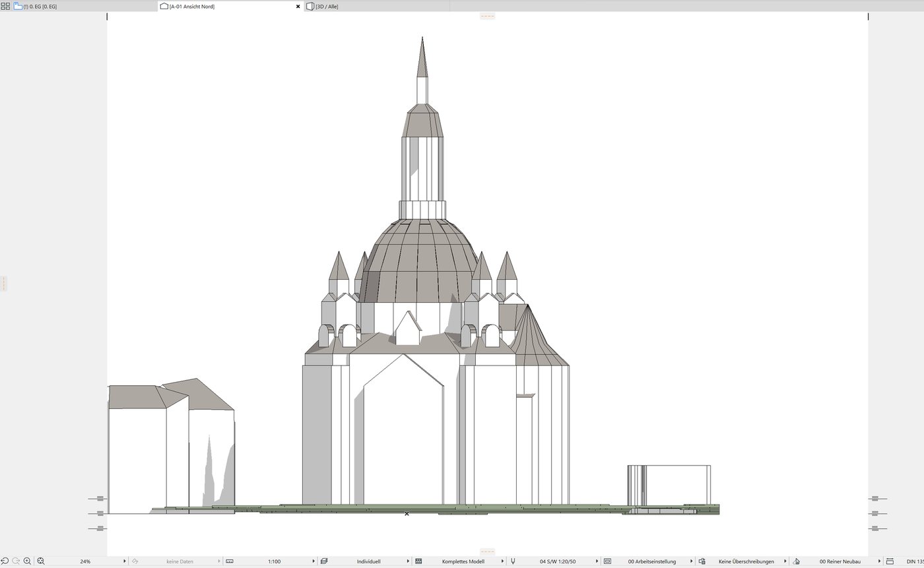Click the model view options icon
Screen dimensions: 924x568
click(x=607, y=561)
